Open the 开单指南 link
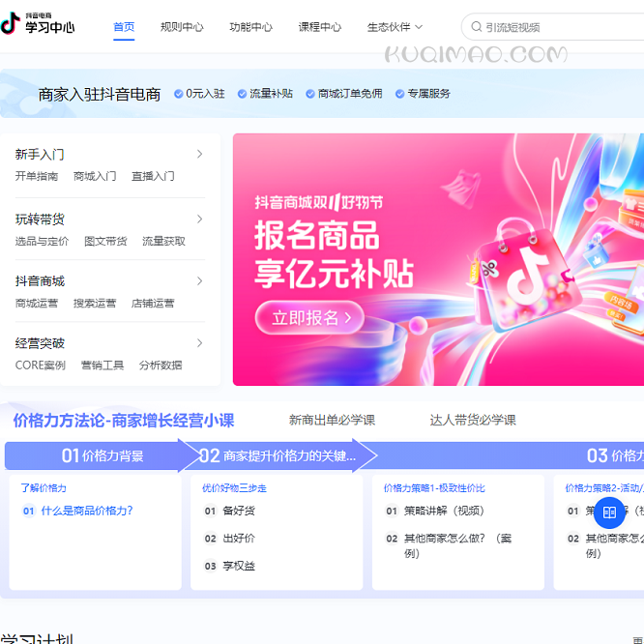This screenshot has height=644, width=644. pyautogui.click(x=37, y=176)
